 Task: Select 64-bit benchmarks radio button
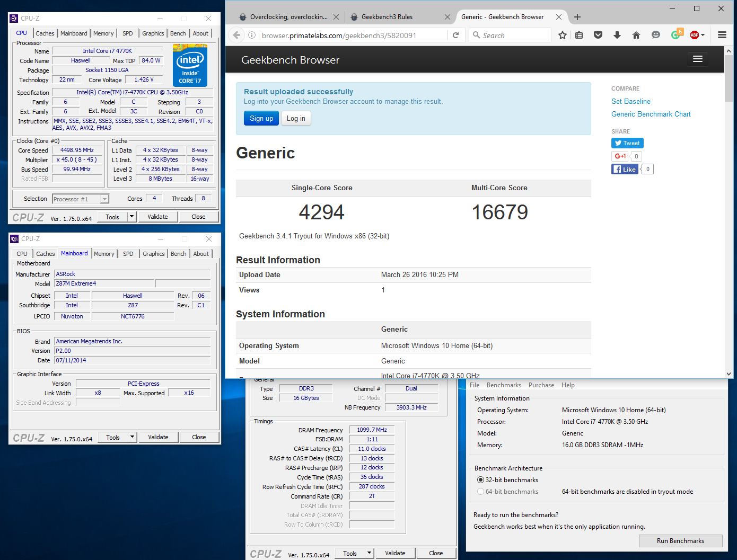(480, 492)
